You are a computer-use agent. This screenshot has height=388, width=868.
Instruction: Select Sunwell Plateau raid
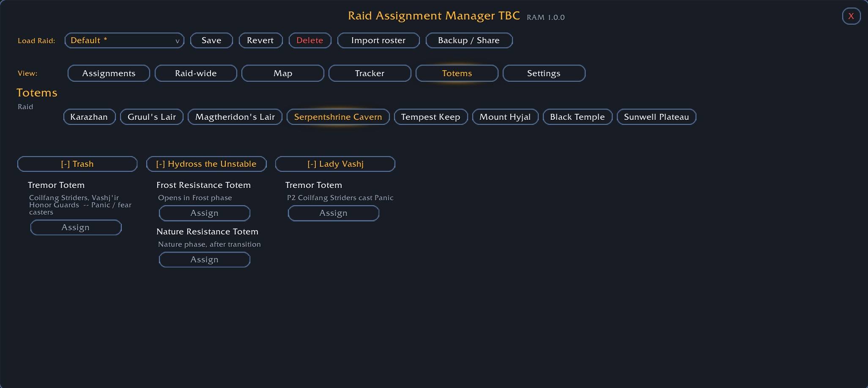[657, 117]
